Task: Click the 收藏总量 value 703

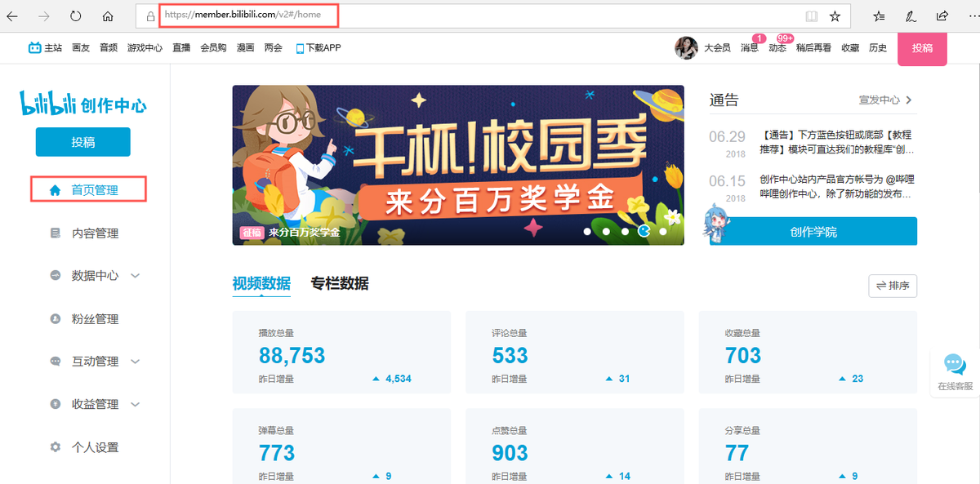Action: point(743,356)
